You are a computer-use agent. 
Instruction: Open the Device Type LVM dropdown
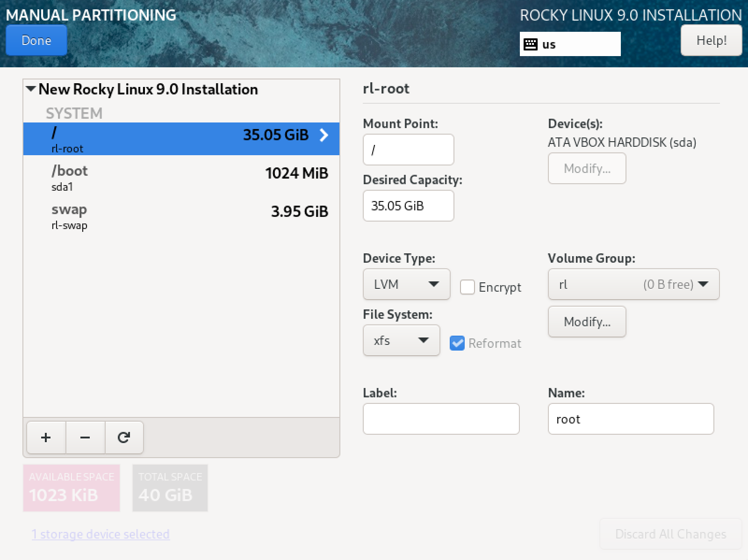(406, 284)
